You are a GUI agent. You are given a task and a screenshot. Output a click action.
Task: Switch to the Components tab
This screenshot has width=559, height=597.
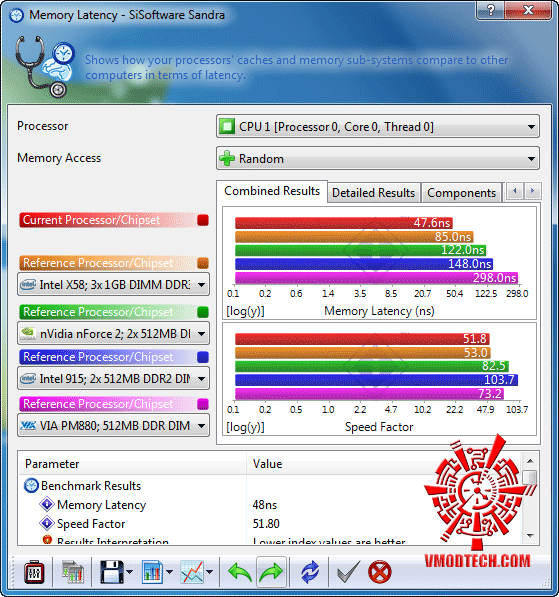461,193
